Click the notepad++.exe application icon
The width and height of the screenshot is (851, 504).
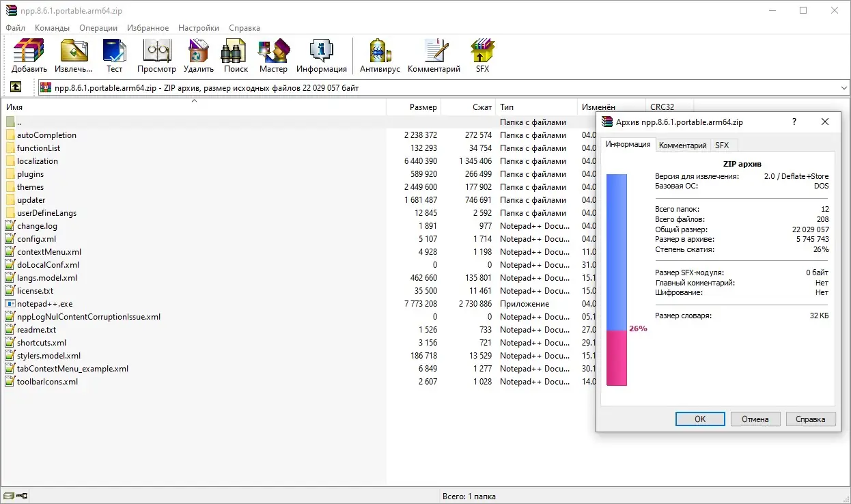pyautogui.click(x=10, y=304)
